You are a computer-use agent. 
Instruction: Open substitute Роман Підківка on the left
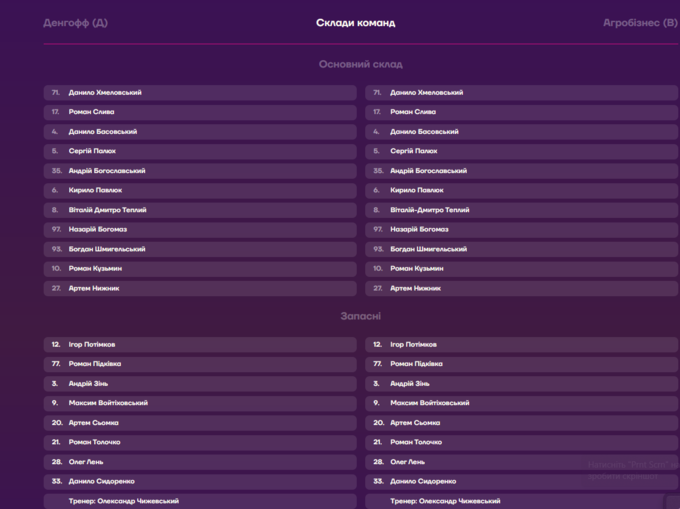pos(199,364)
